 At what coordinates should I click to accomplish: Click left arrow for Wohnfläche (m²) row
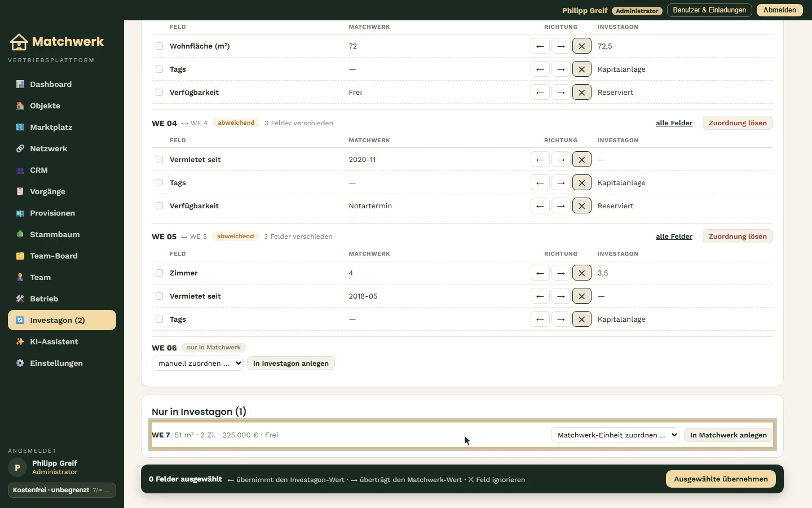540,46
